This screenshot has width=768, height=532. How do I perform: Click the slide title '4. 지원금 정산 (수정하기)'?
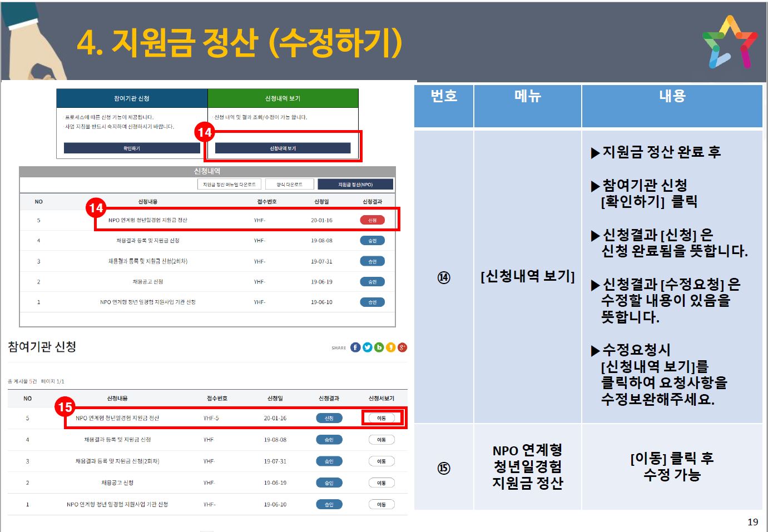[x=240, y=43]
